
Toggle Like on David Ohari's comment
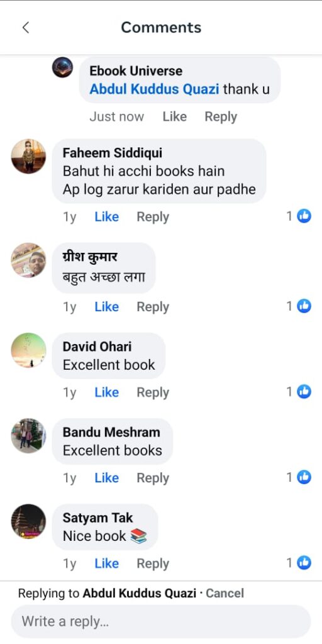(x=107, y=392)
